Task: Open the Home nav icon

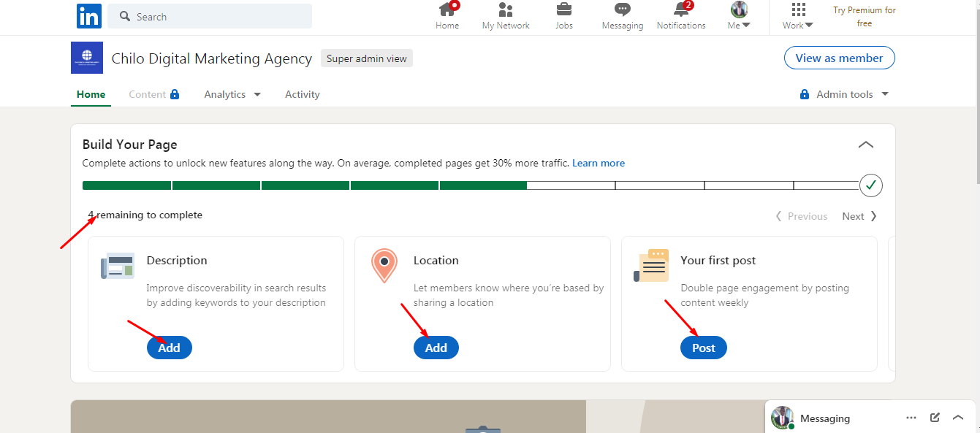Action: coord(447,16)
